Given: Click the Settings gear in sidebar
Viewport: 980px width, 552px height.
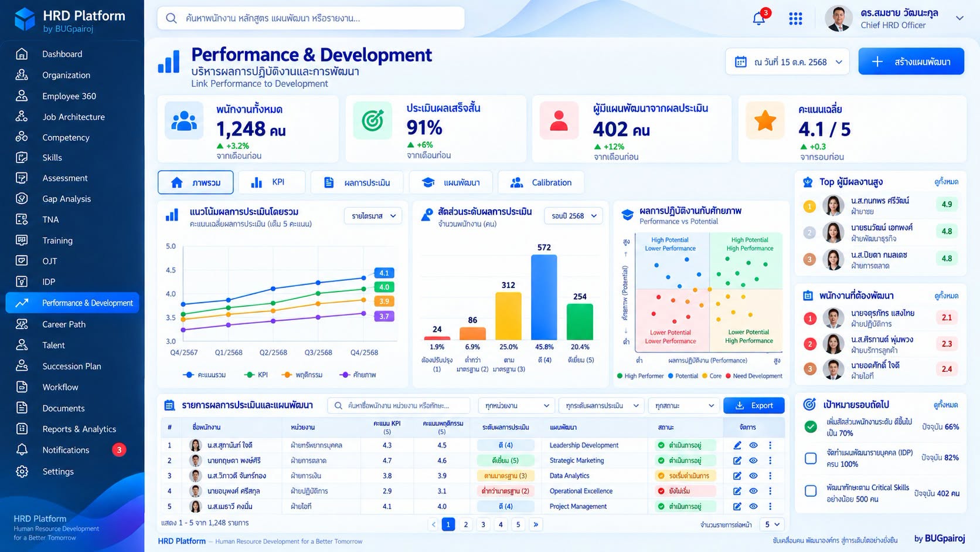Looking at the screenshot, I should 22,471.
